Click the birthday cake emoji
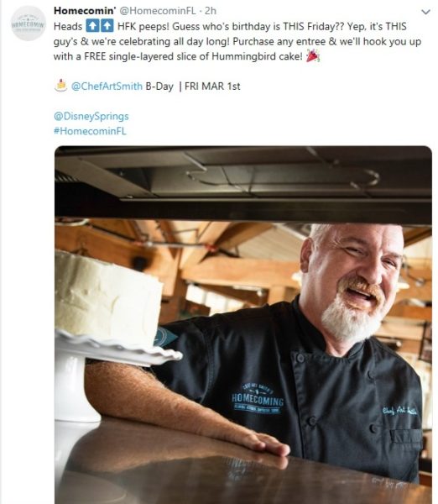The image size is (438, 504). [61, 86]
